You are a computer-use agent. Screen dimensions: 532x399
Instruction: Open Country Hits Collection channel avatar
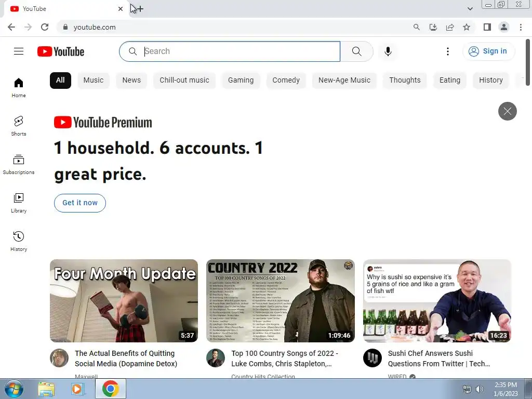216,357
